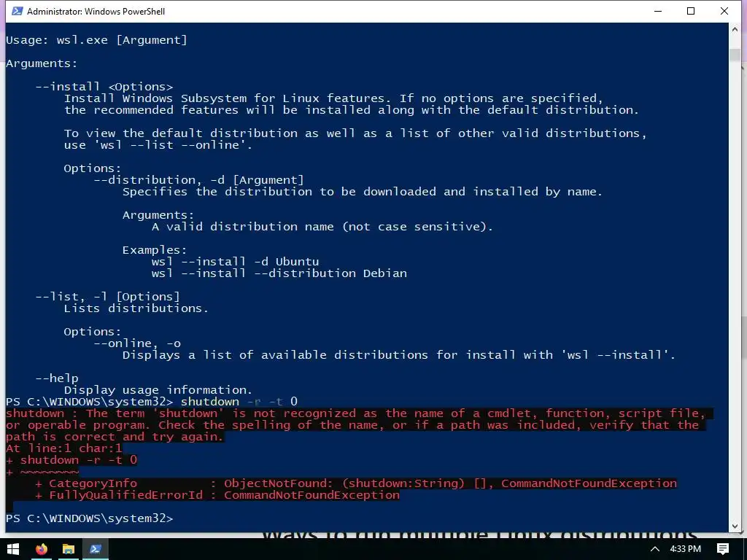This screenshot has height=560, width=747.
Task: Click the 'Usage: wsl.exe [Argument]' line
Action: (97, 40)
